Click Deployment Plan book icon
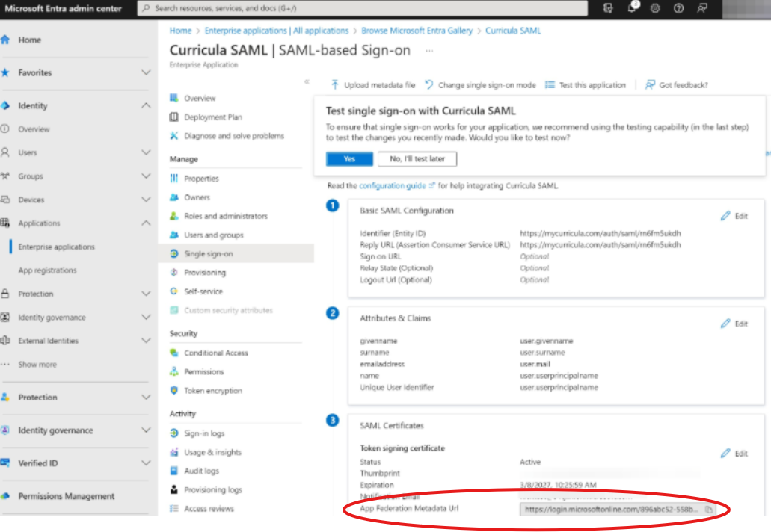This screenshot has height=532, width=771. click(x=174, y=117)
